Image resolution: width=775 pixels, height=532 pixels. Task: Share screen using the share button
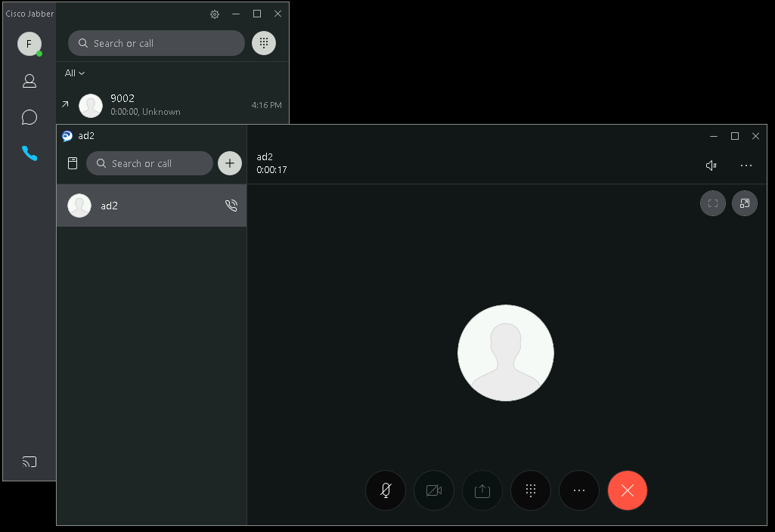click(x=482, y=490)
